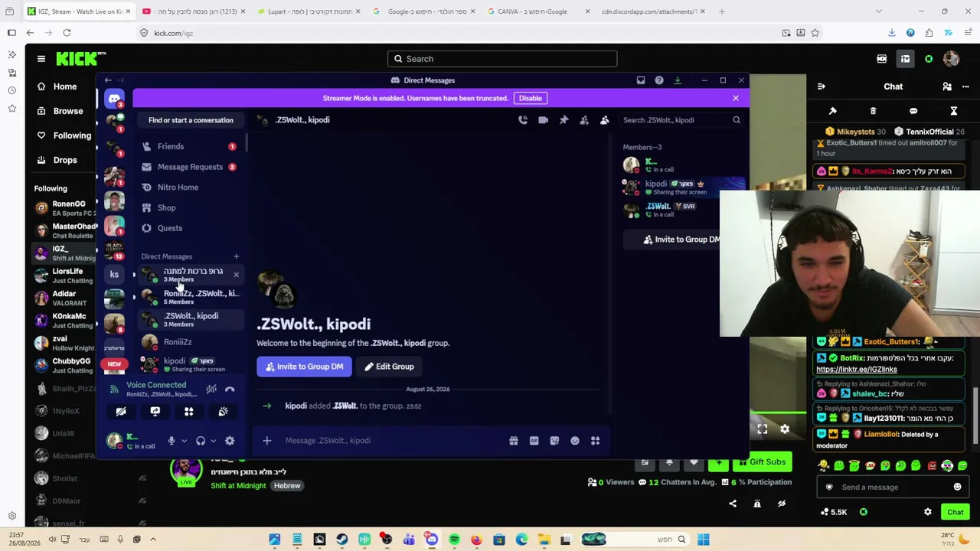The width and height of the screenshot is (980, 551).
Task: Collapse the Kick chat panel
Action: pyautogui.click(x=821, y=86)
